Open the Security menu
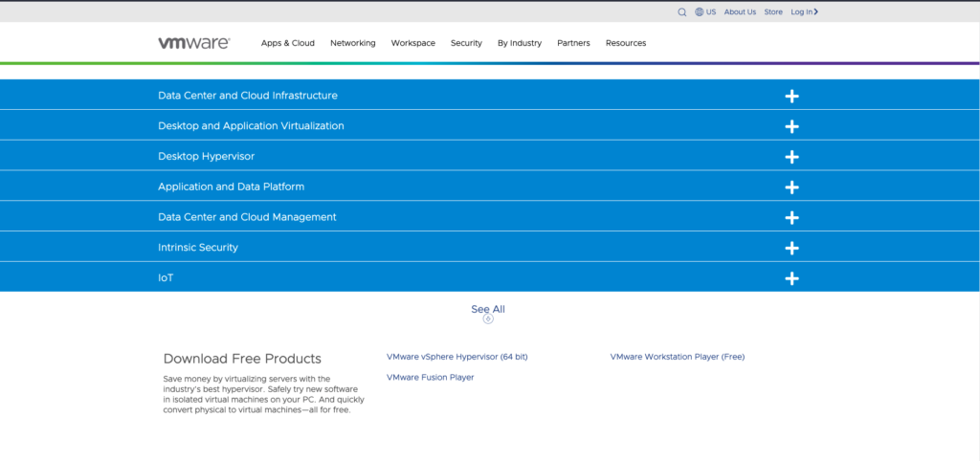The image size is (980, 461). tap(466, 43)
